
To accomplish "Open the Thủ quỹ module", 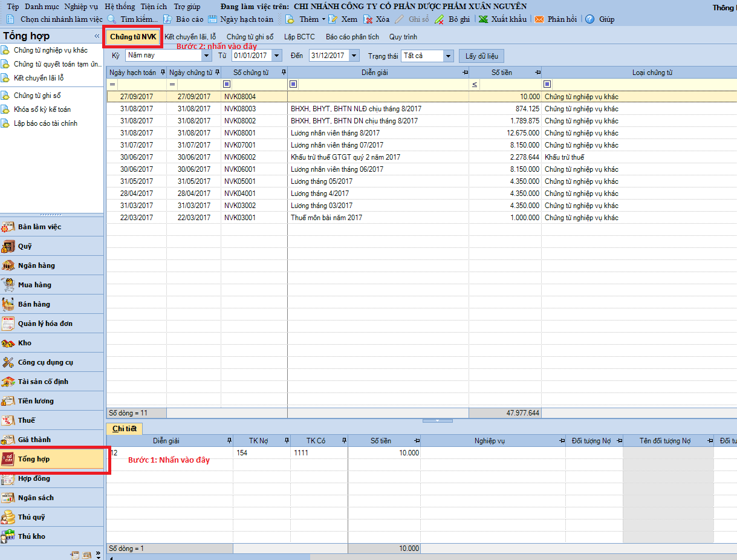I will click(x=52, y=517).
